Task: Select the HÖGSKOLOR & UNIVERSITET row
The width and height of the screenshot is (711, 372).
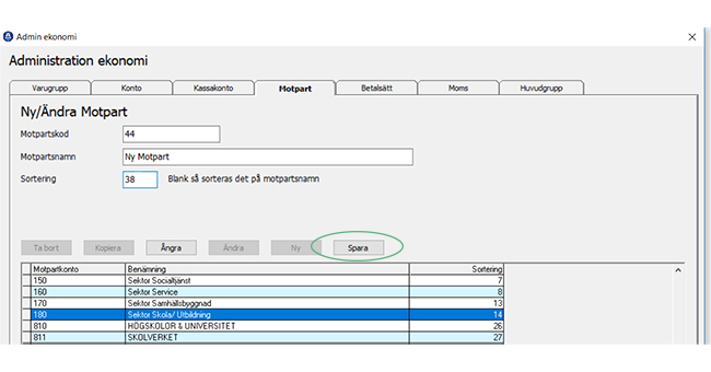Action: pos(263,326)
